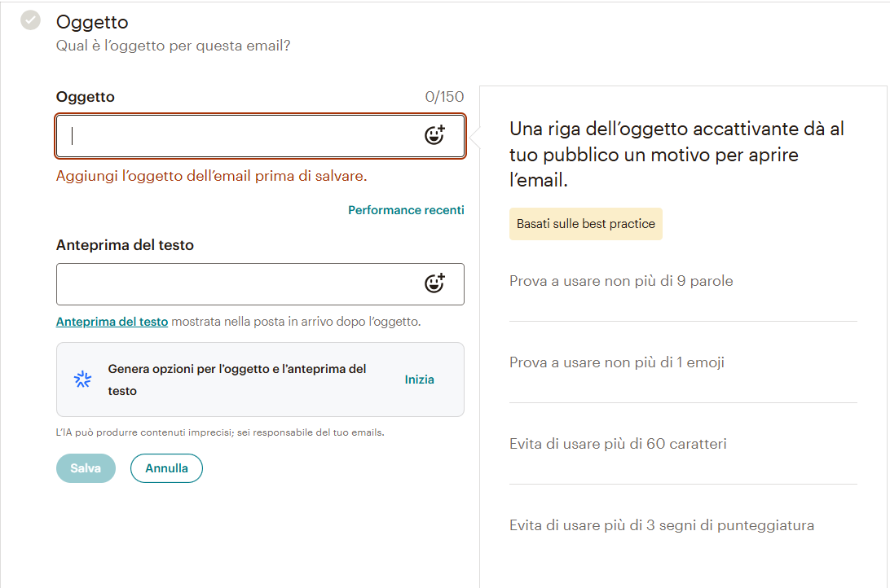Viewport: 890px width, 588px height.
Task: Select the tip about 3 segni di punteggiatura
Action: (661, 525)
